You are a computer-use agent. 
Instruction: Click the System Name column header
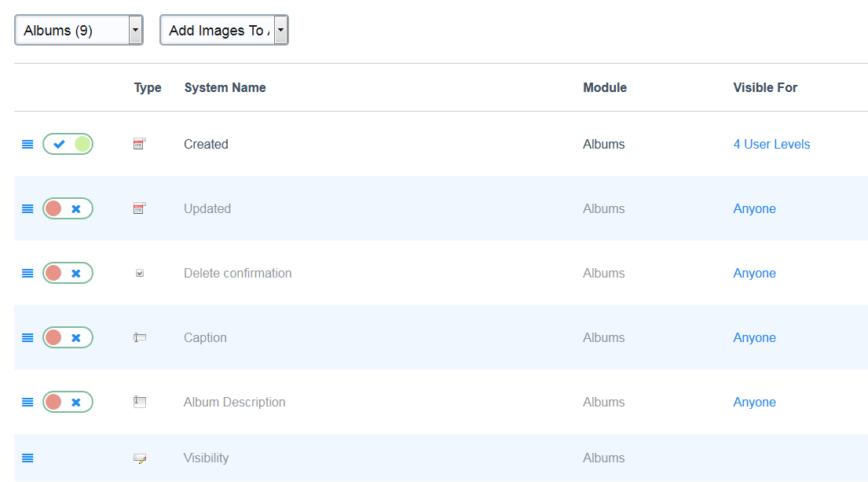point(225,88)
